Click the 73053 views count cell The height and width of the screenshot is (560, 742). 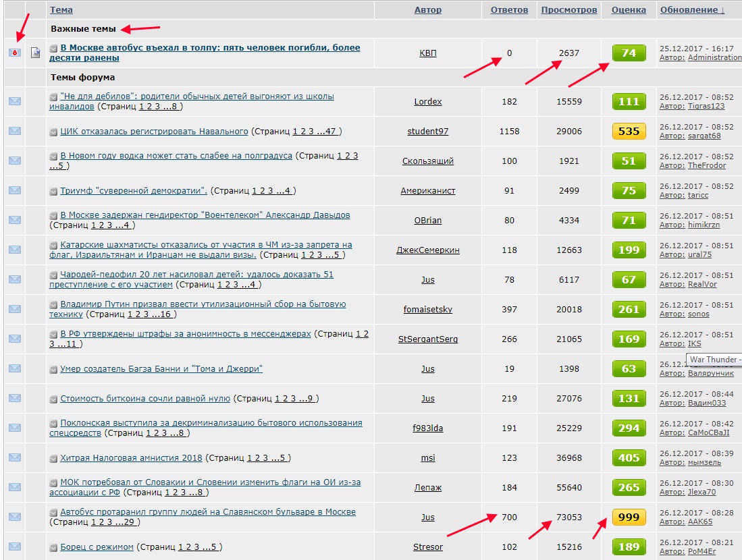click(x=568, y=517)
